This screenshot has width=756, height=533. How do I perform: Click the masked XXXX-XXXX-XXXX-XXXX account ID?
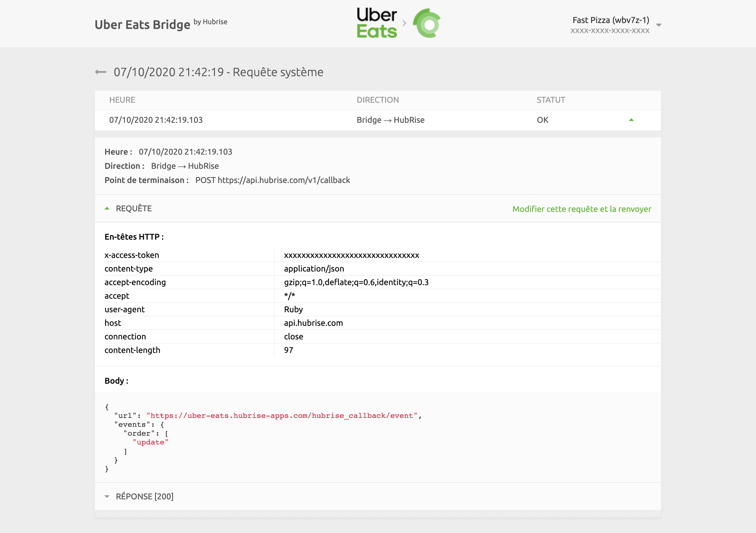coord(610,31)
